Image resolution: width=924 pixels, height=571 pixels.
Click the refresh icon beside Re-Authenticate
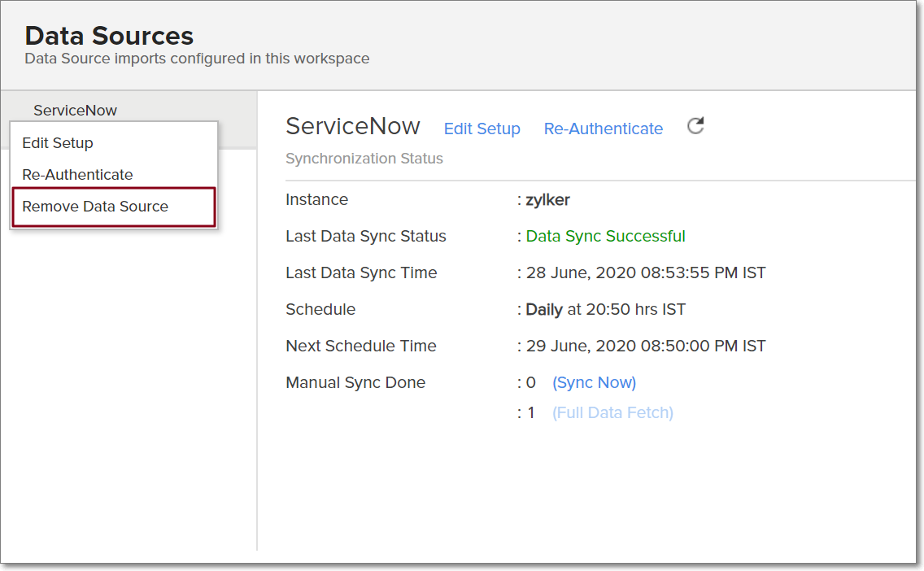[695, 126]
